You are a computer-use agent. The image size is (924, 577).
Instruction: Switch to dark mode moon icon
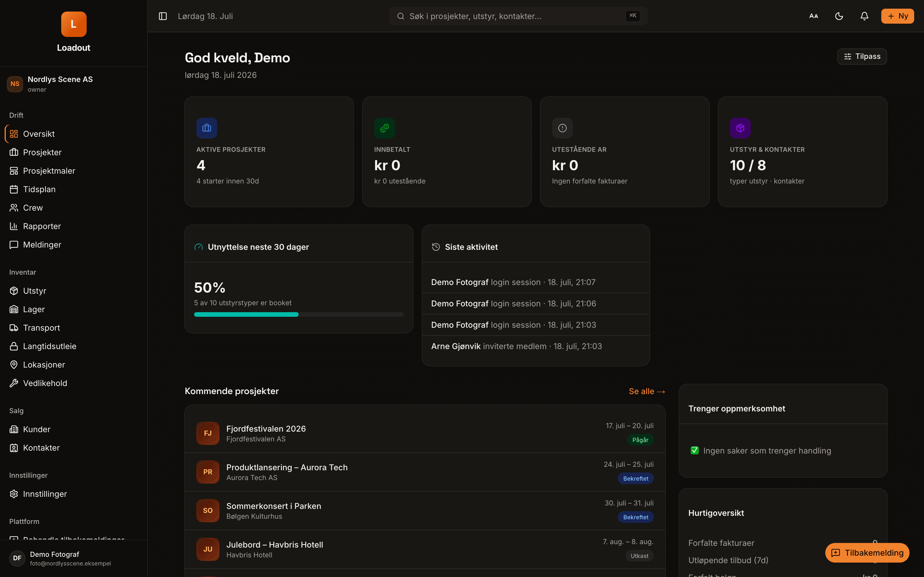click(x=839, y=16)
